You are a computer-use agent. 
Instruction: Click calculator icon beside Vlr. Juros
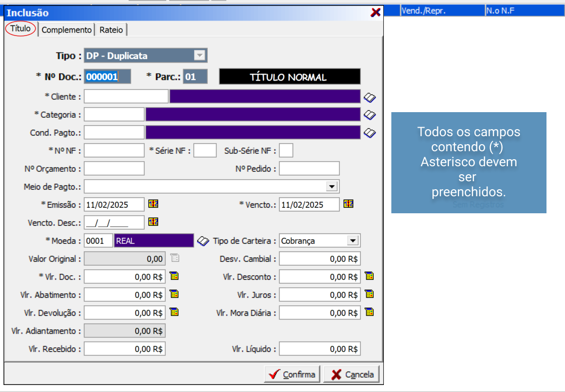click(369, 294)
